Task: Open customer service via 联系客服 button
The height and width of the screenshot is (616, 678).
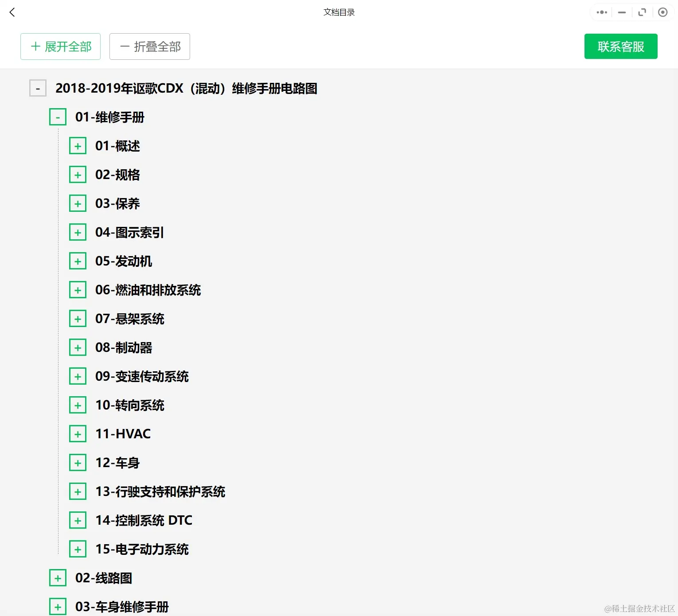Action: click(x=620, y=46)
